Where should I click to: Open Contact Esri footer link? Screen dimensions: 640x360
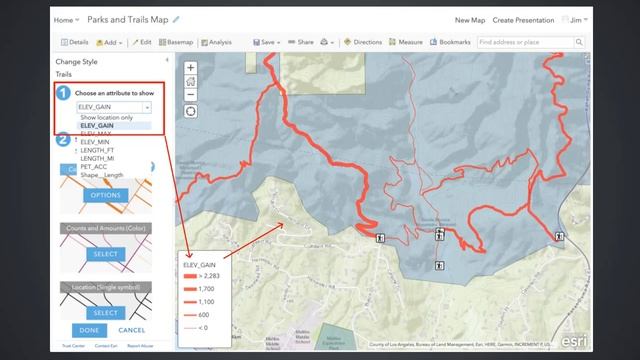click(106, 346)
